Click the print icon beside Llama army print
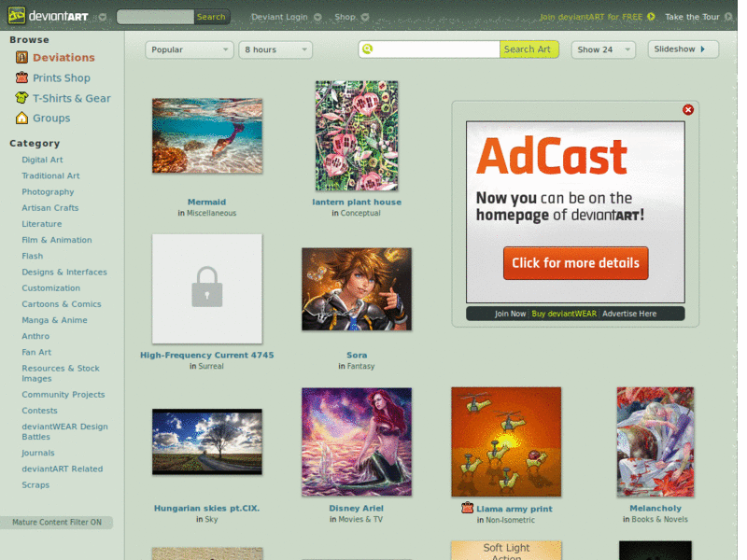This screenshot has height=560, width=747. tap(468, 508)
